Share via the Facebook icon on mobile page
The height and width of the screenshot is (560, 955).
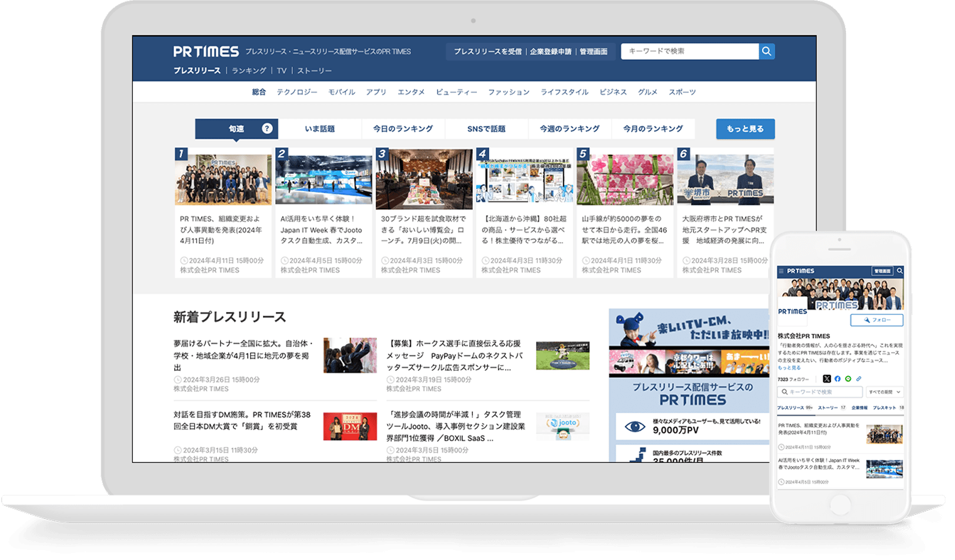click(x=837, y=379)
